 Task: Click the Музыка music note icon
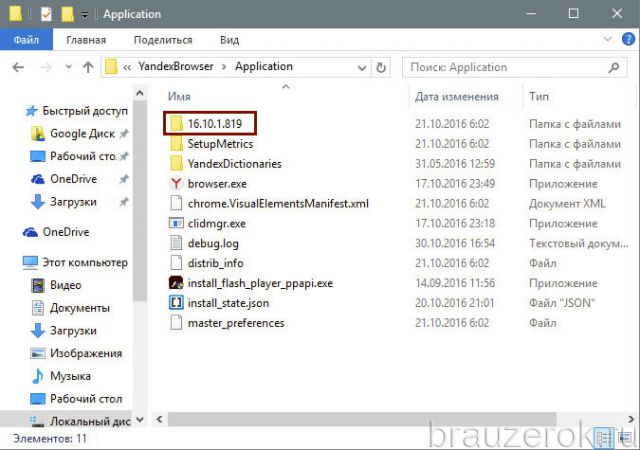pos(38,376)
